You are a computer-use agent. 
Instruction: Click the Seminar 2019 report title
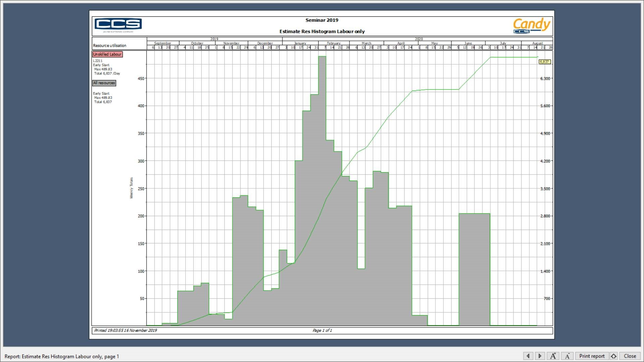tap(322, 20)
